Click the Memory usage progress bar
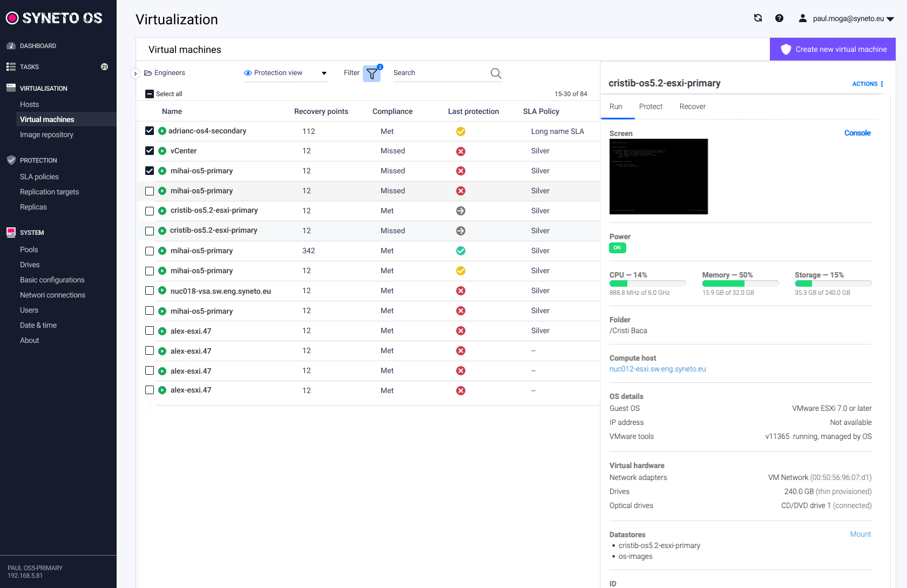The width and height of the screenshot is (907, 588). click(740, 283)
